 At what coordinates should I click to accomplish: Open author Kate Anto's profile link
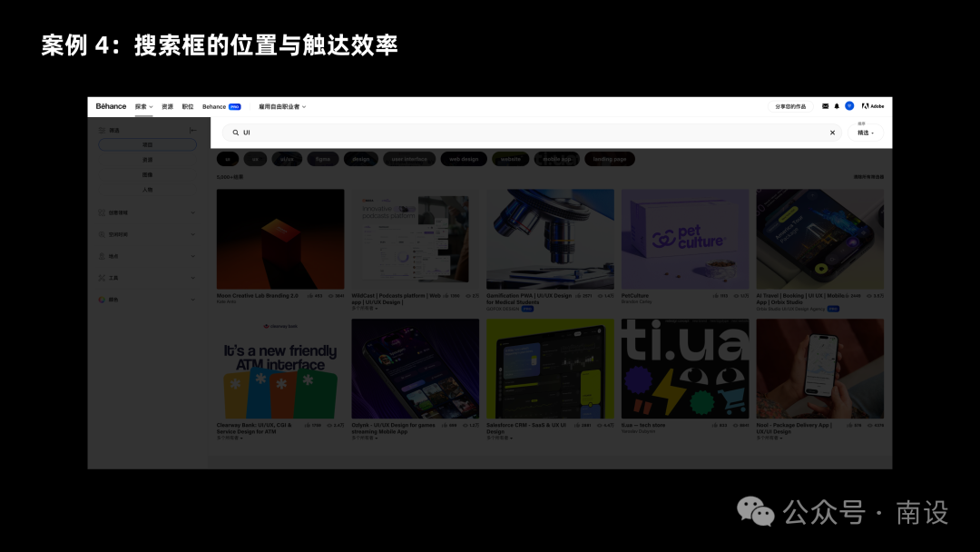[x=226, y=302]
